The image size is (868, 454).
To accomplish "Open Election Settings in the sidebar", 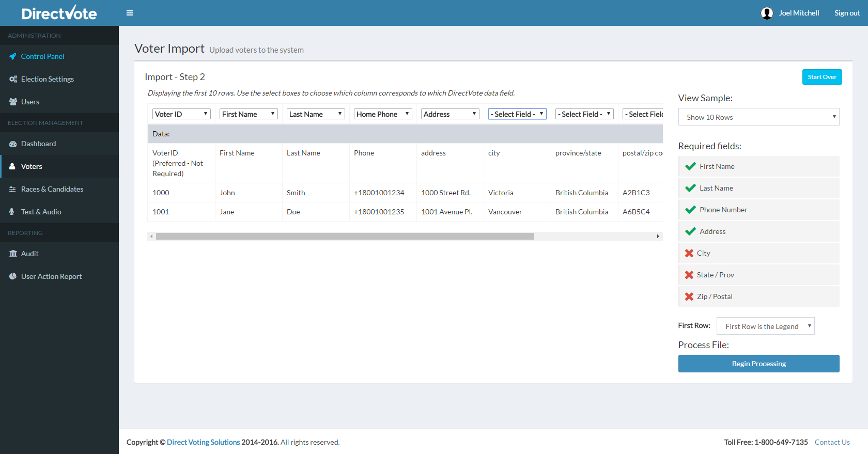I will (59, 79).
